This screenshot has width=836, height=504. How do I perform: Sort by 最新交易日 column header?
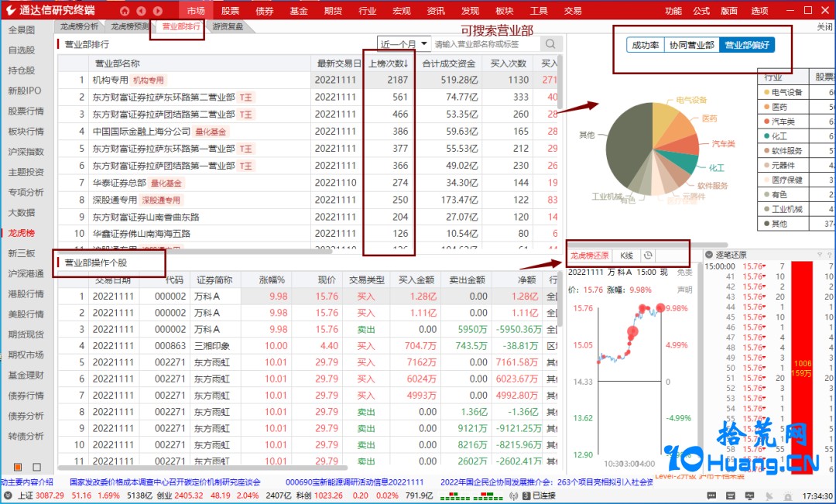(338, 63)
